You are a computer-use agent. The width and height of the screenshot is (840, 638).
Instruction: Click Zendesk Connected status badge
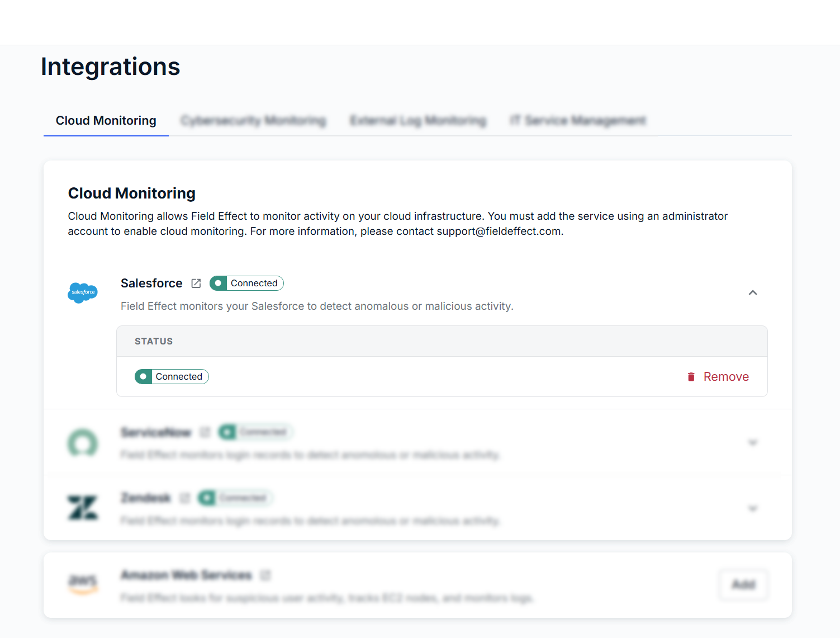(x=235, y=498)
